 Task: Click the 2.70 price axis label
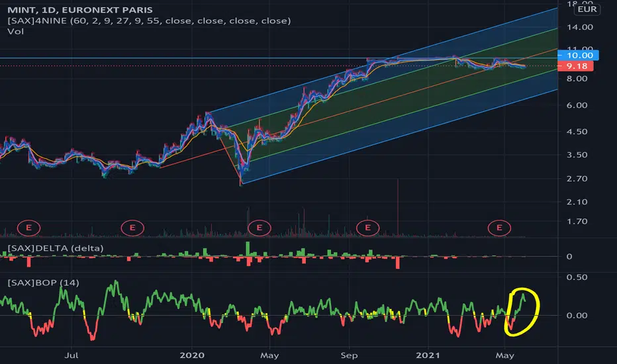point(577,179)
